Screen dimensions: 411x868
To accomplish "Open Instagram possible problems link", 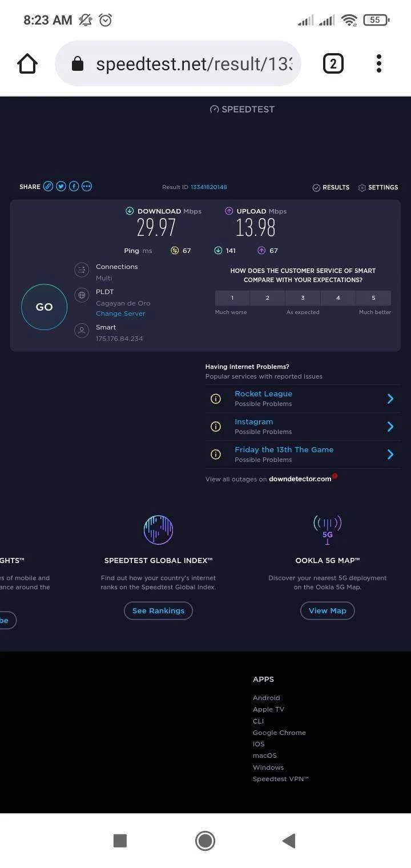I will [x=254, y=421].
